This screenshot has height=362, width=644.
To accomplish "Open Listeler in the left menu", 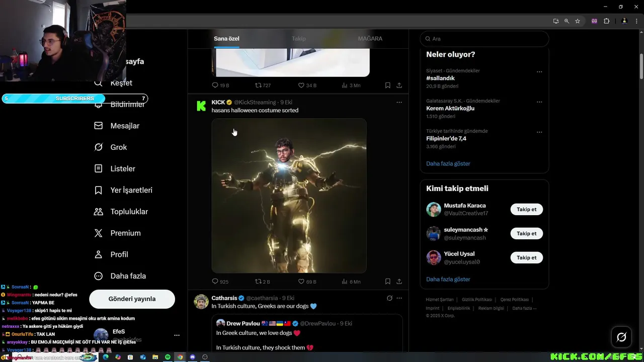I will tap(115, 169).
